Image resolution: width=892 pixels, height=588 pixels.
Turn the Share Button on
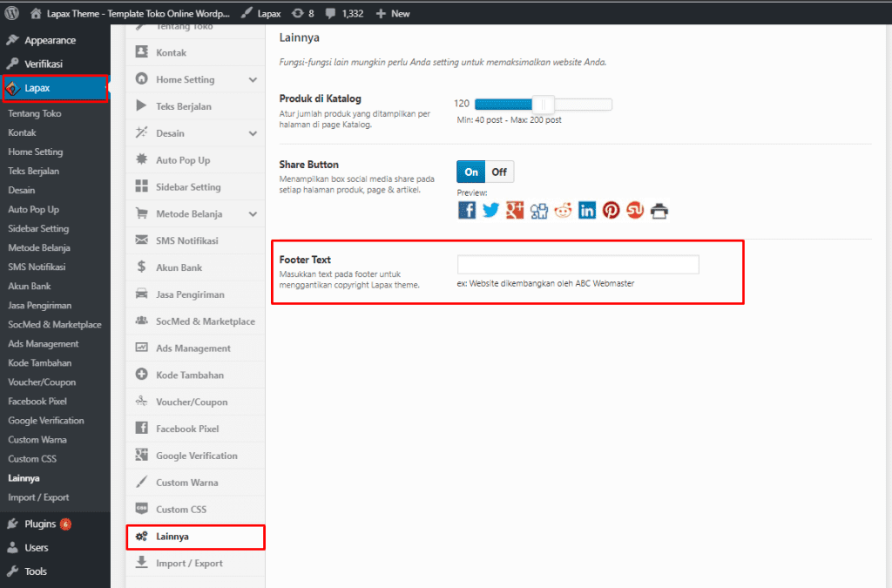point(470,172)
